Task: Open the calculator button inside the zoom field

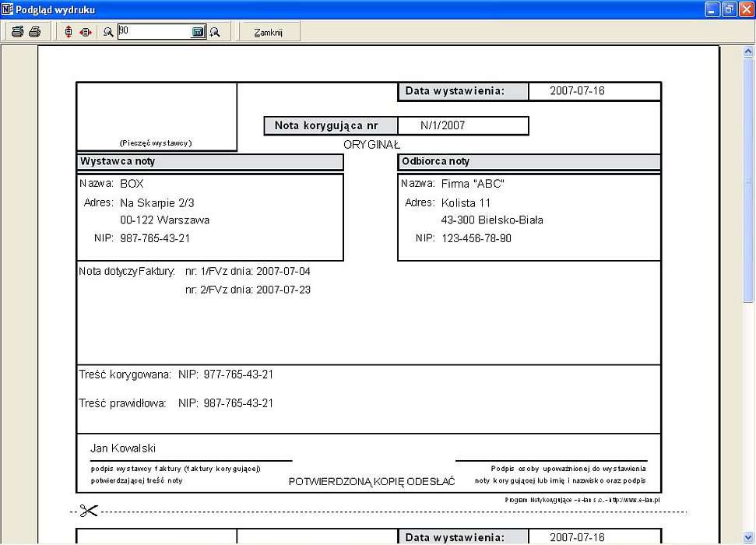Action: point(198,32)
